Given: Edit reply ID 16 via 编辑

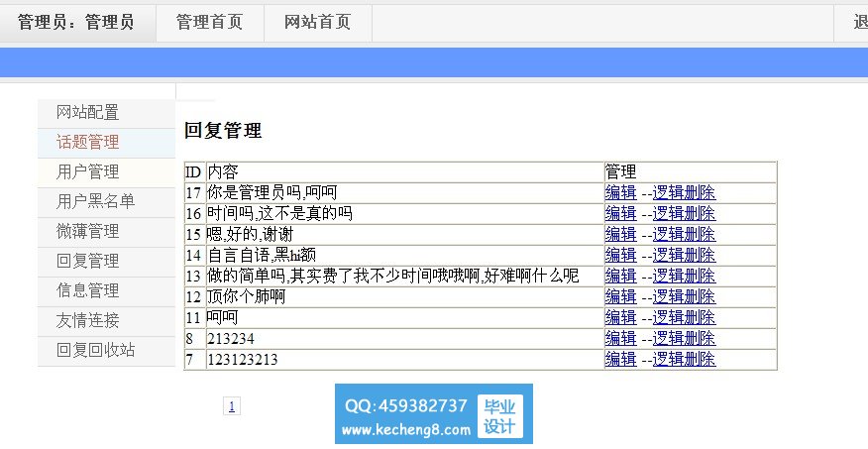Looking at the screenshot, I should [620, 214].
